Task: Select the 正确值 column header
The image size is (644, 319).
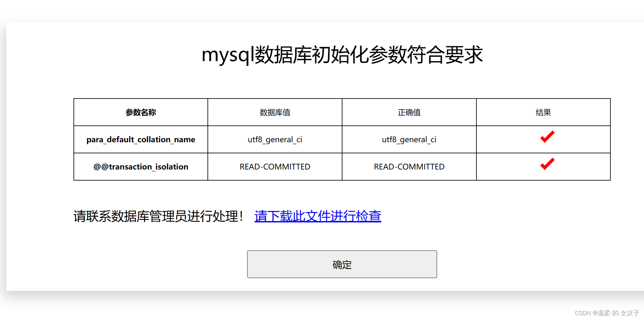Action: click(x=409, y=112)
